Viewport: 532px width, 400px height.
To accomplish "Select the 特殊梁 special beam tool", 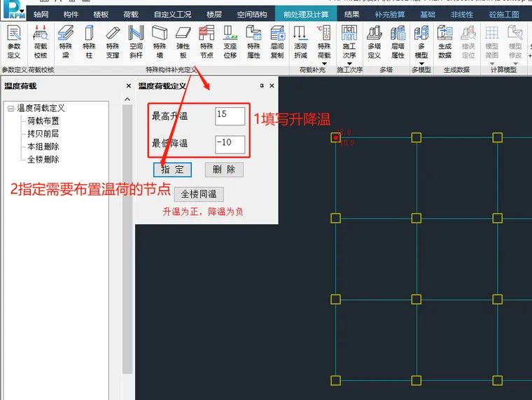I will tap(66, 42).
